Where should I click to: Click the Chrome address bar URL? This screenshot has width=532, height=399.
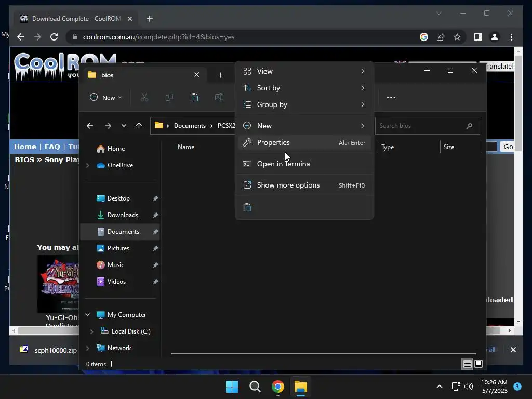159,37
